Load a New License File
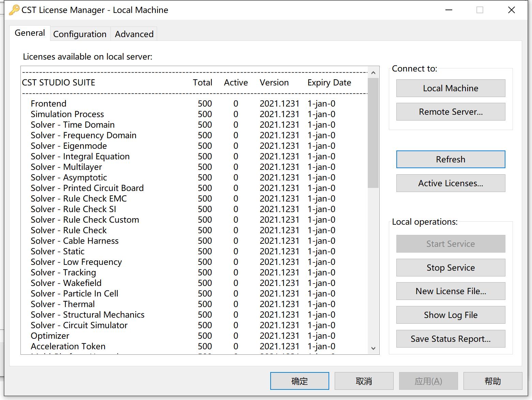Image resolution: width=532 pixels, height=400 pixels. pyautogui.click(x=450, y=291)
